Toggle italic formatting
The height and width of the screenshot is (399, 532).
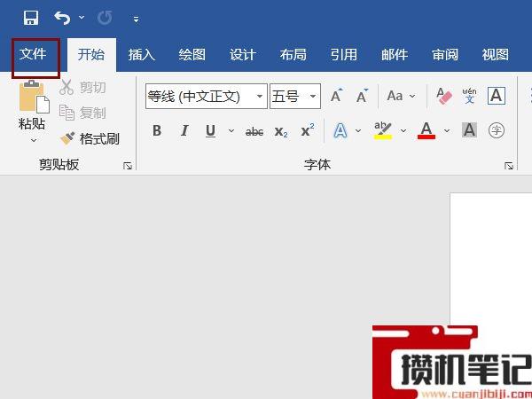click(184, 130)
